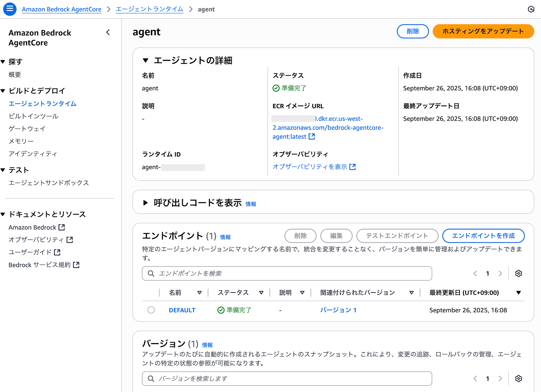The width and height of the screenshot is (541, 392).
Task: Open Bedrock サービス規約 link in sidebar
Action: [39, 265]
